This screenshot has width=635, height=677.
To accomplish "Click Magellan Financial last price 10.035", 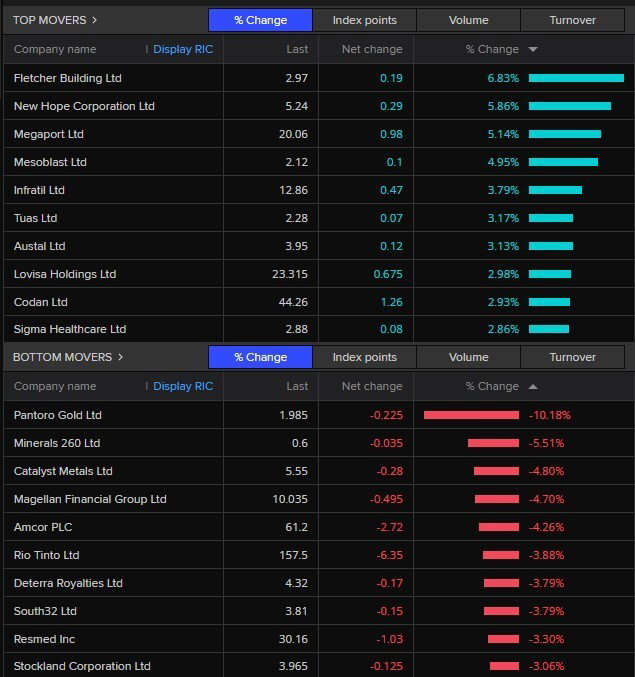I will point(290,499).
